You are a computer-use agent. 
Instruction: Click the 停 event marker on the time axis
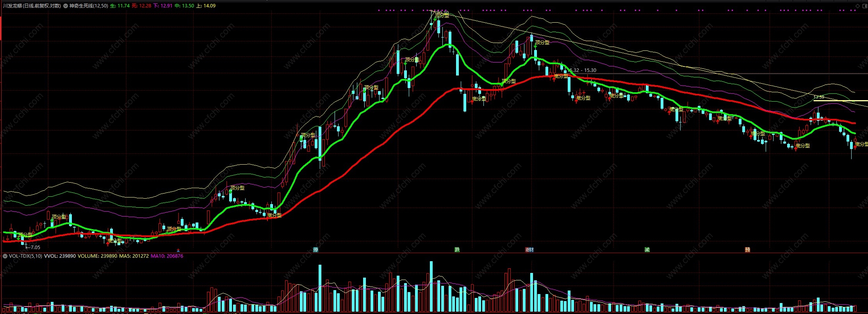coord(316,249)
